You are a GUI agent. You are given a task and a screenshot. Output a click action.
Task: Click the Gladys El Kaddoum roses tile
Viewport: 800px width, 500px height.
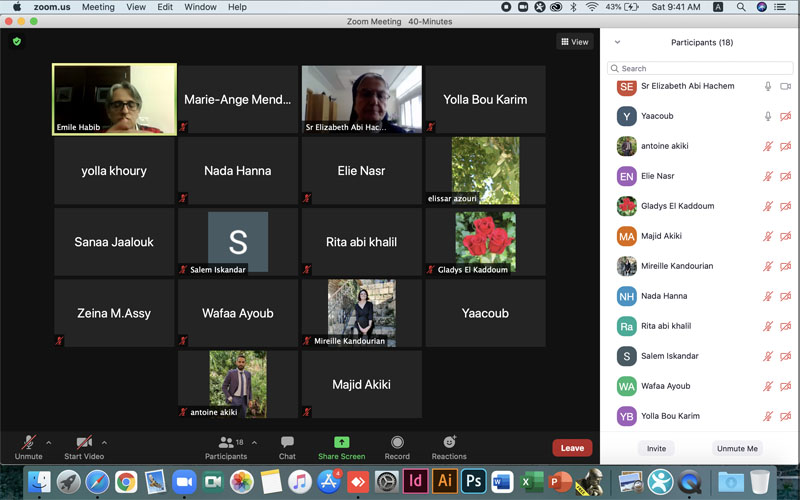click(485, 242)
